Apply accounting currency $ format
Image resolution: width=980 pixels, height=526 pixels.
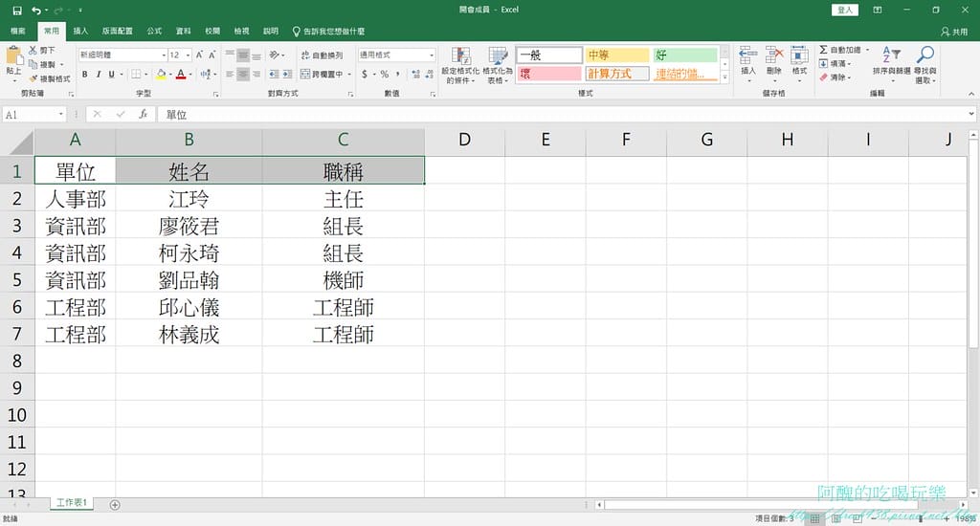point(365,75)
